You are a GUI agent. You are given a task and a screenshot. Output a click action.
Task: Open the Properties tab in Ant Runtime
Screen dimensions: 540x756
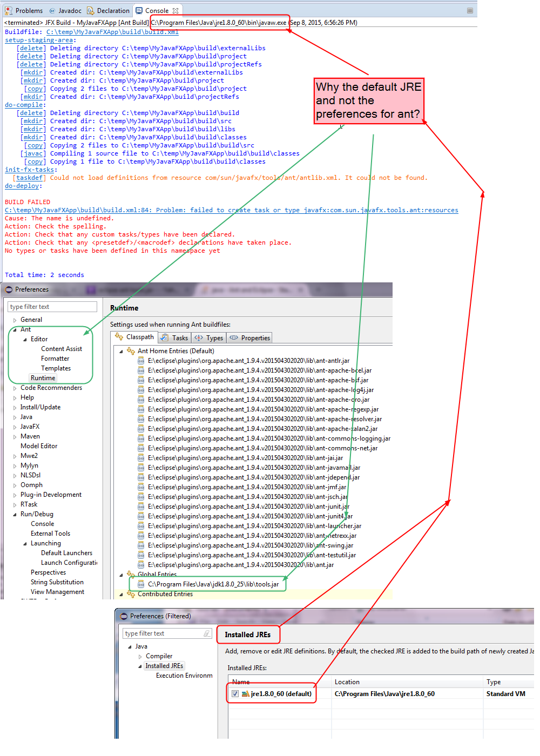click(x=249, y=337)
